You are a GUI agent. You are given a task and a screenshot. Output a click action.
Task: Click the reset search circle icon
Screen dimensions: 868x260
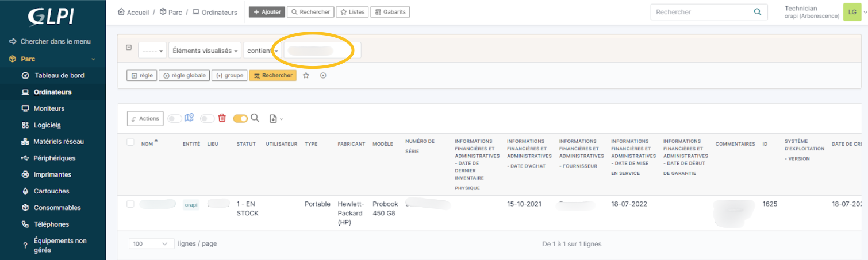click(x=323, y=75)
